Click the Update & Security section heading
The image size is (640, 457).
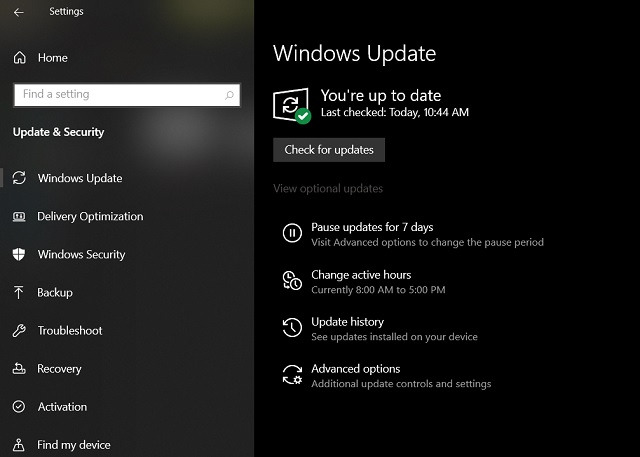click(x=59, y=132)
